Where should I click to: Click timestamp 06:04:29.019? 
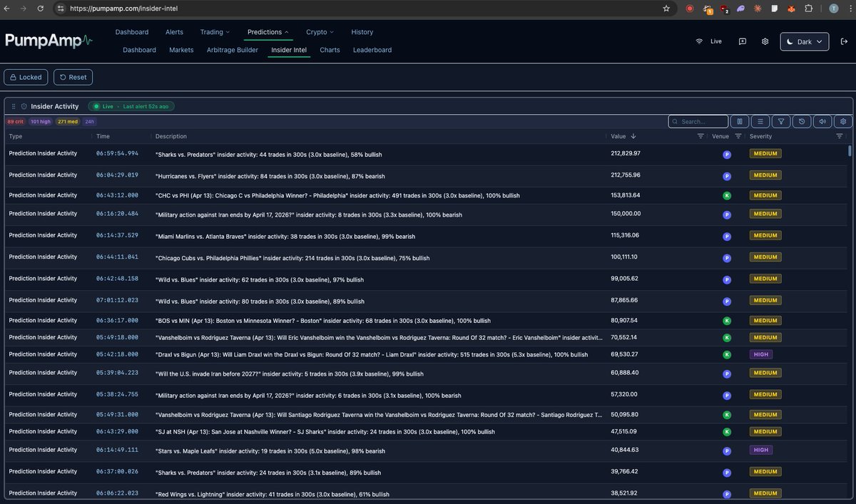click(x=118, y=175)
